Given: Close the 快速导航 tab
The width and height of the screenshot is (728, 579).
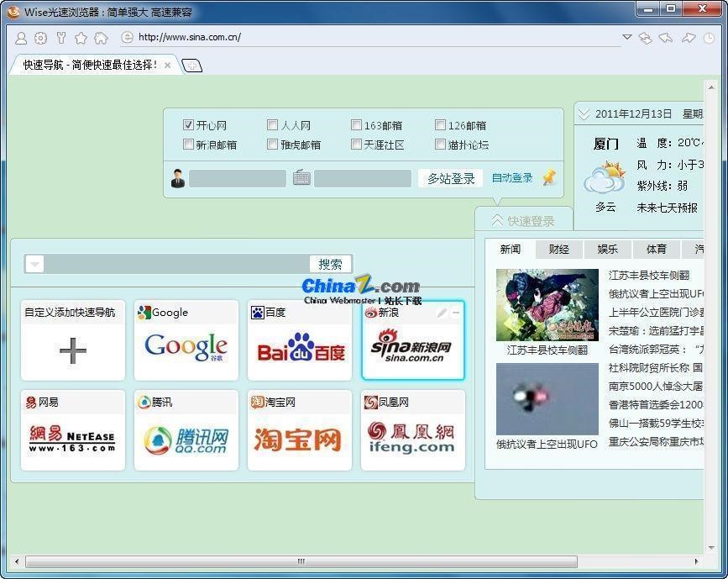Looking at the screenshot, I should pos(168,65).
